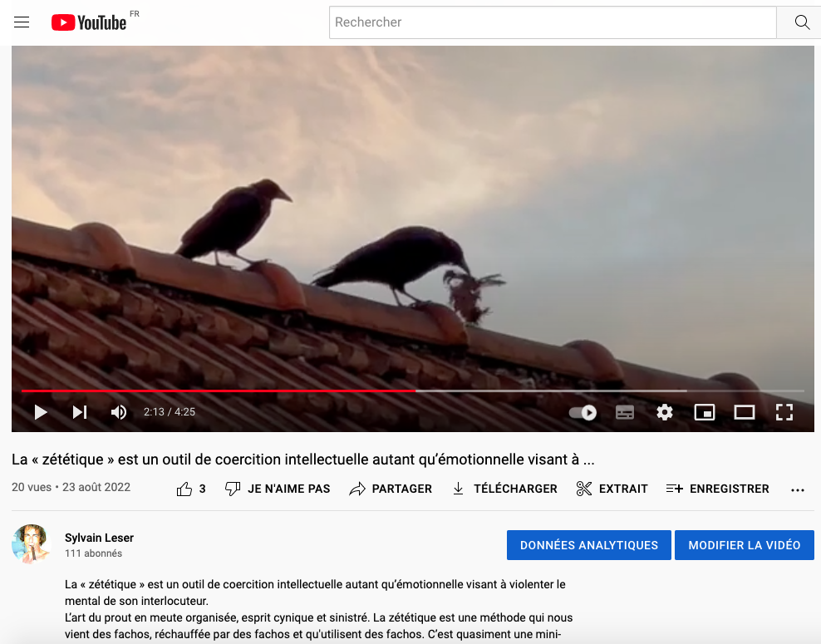Open the PARTAGER share dialog

click(x=391, y=489)
